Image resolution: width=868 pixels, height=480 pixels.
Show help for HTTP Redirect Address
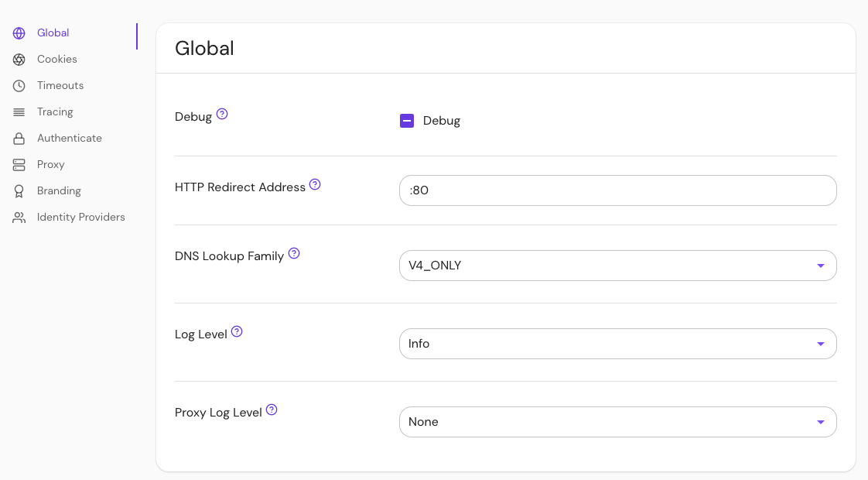tap(315, 184)
